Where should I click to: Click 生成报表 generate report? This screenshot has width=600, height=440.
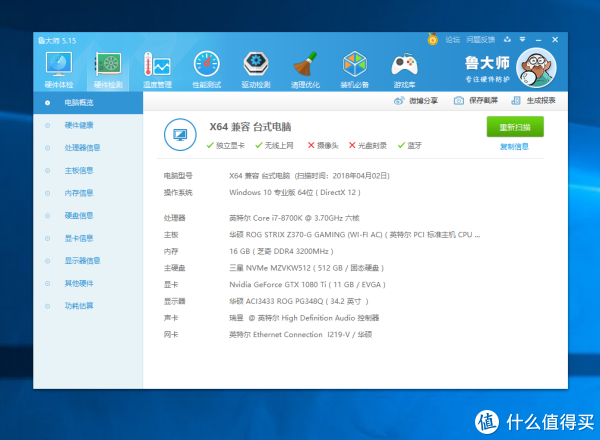[533, 101]
